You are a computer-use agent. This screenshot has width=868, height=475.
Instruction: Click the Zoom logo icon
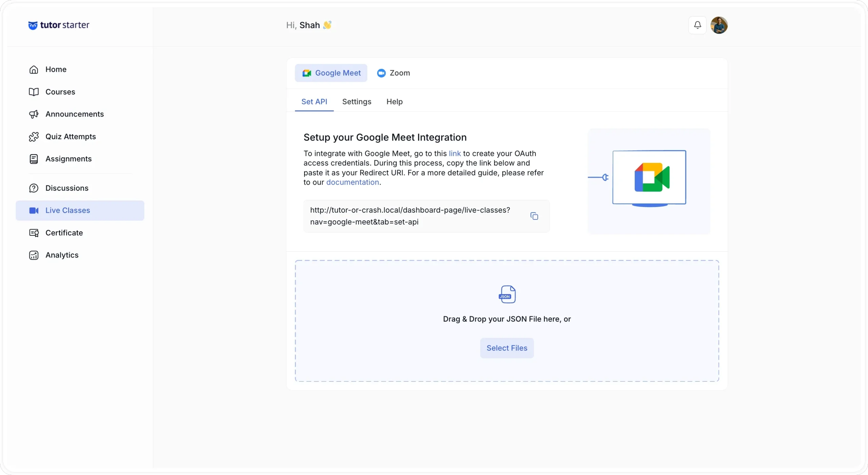pos(381,73)
